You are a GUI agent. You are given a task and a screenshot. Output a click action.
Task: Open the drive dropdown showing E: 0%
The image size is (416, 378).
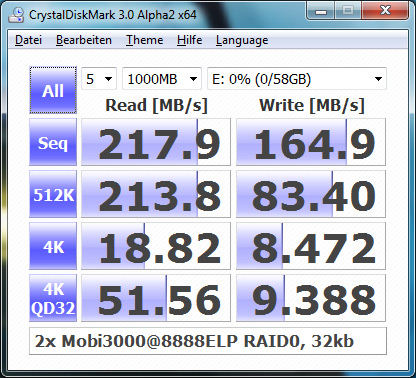tap(297, 79)
